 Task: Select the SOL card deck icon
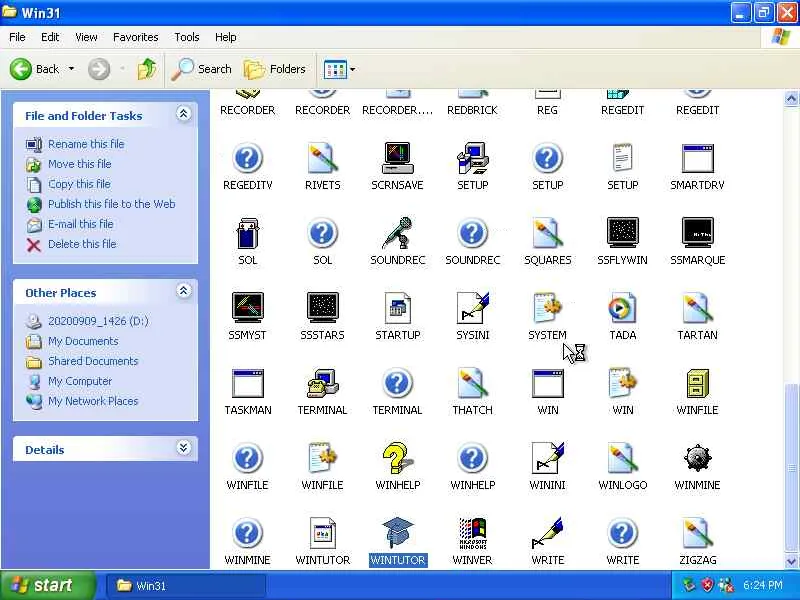tap(247, 233)
